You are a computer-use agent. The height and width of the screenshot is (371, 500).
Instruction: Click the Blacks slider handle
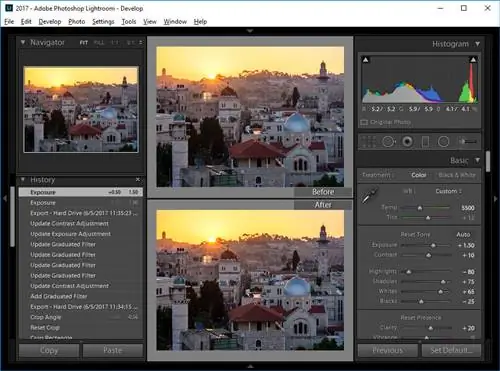421,302
